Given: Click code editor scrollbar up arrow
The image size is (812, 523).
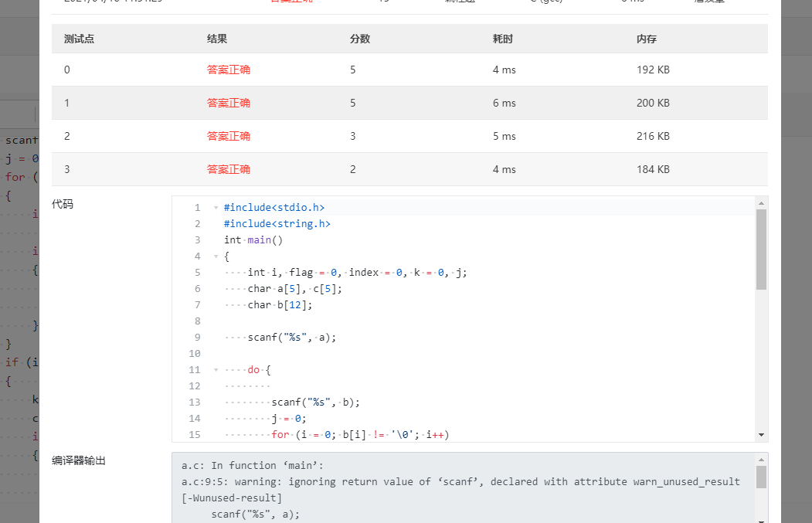Looking at the screenshot, I should [761, 203].
